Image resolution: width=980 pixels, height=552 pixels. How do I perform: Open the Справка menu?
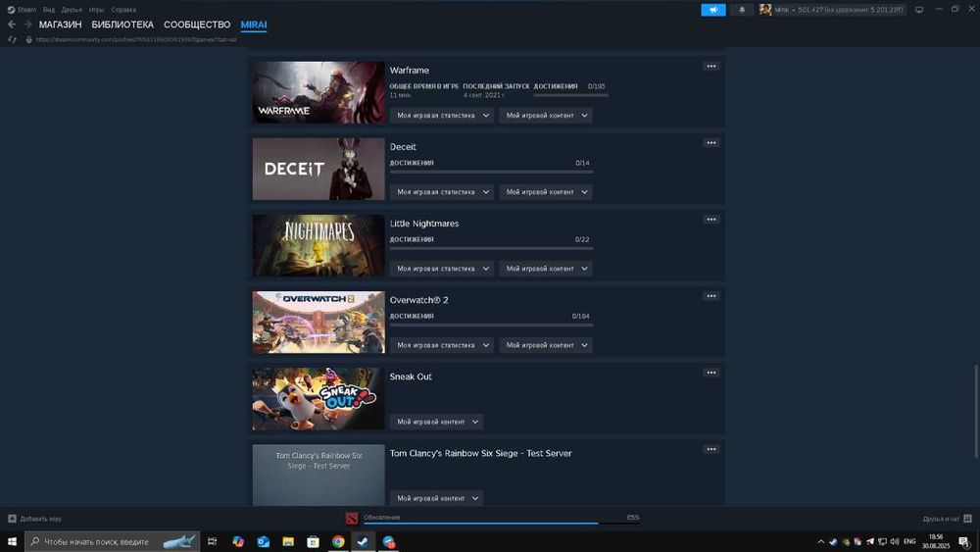click(x=123, y=10)
